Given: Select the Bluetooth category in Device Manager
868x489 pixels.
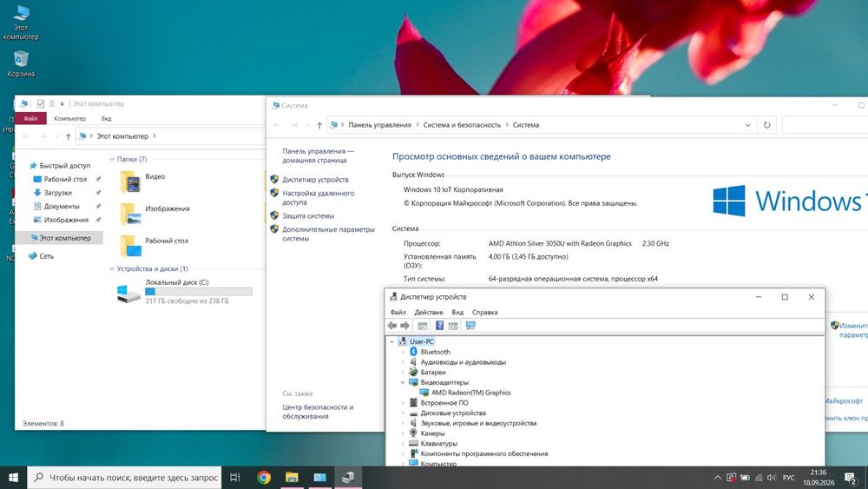Looking at the screenshot, I should 435,352.
